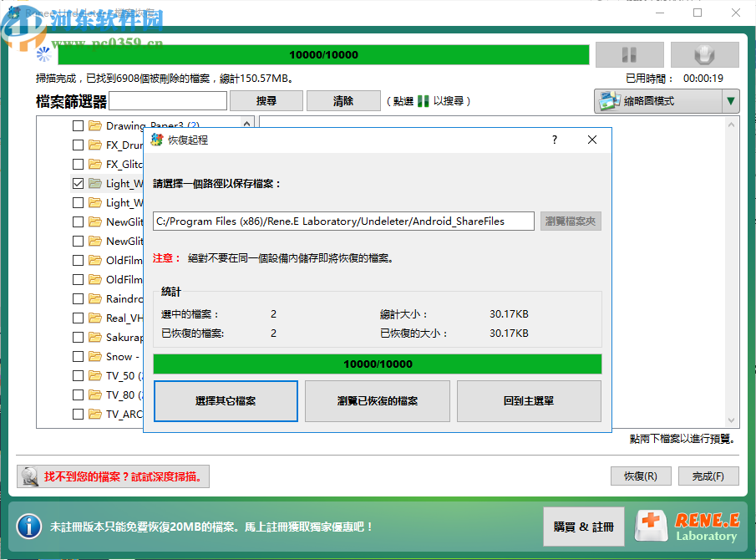This screenshot has height=560, width=756.
Task: Click the 搜尋 button
Action: 266,101
